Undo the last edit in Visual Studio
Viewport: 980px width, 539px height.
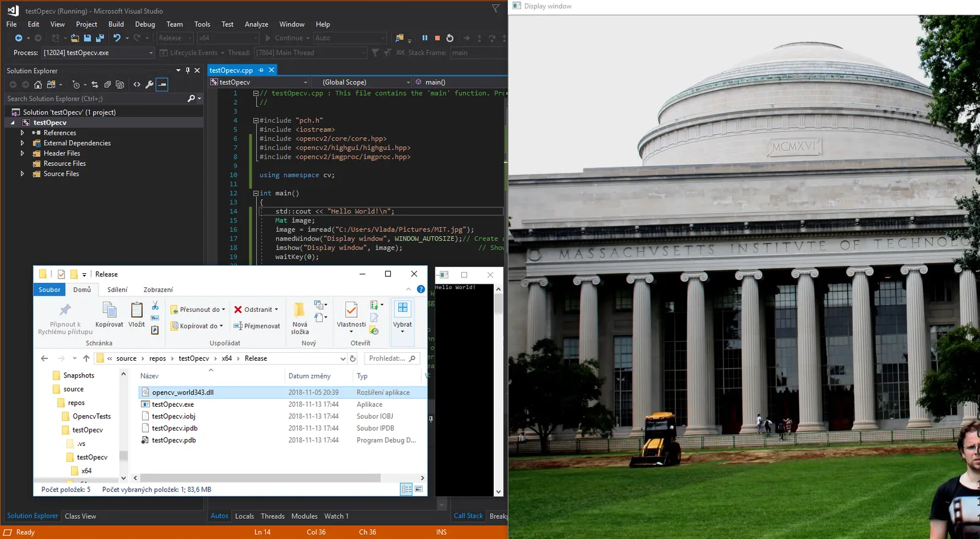coord(116,38)
